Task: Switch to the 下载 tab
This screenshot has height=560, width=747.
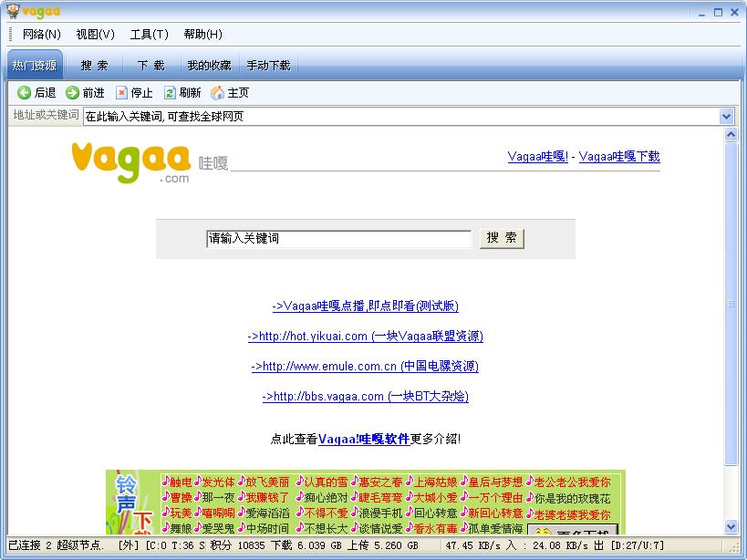Action: tap(151, 66)
